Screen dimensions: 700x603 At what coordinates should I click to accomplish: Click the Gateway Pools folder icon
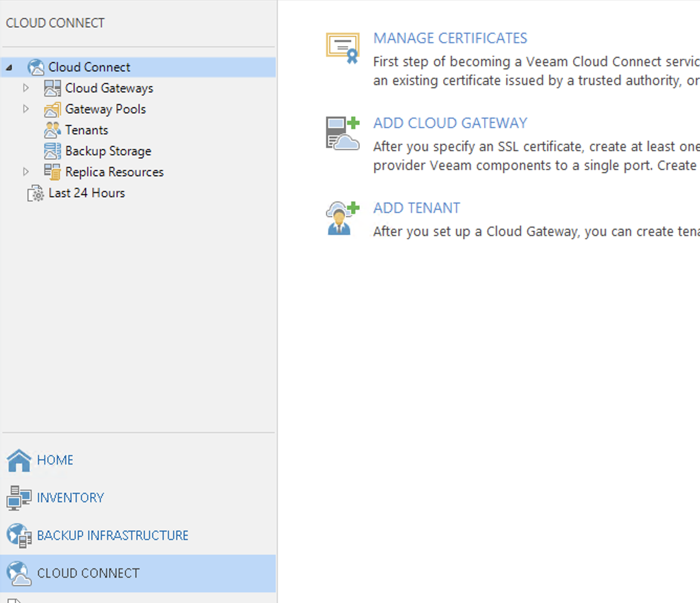click(x=52, y=109)
